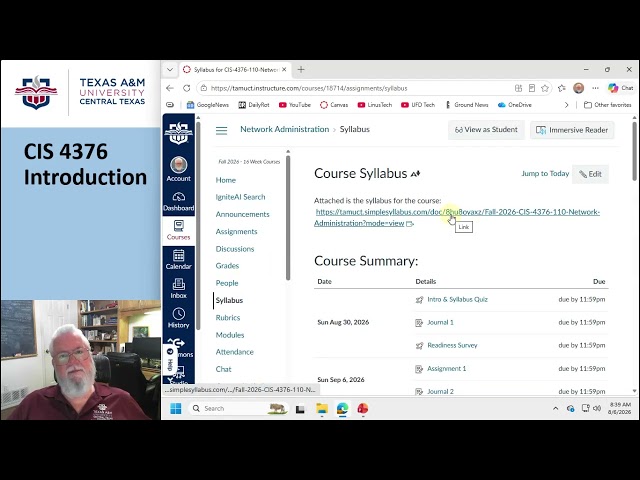Toggle the course menu hamburger icon
The image size is (640, 480).
(x=221, y=130)
